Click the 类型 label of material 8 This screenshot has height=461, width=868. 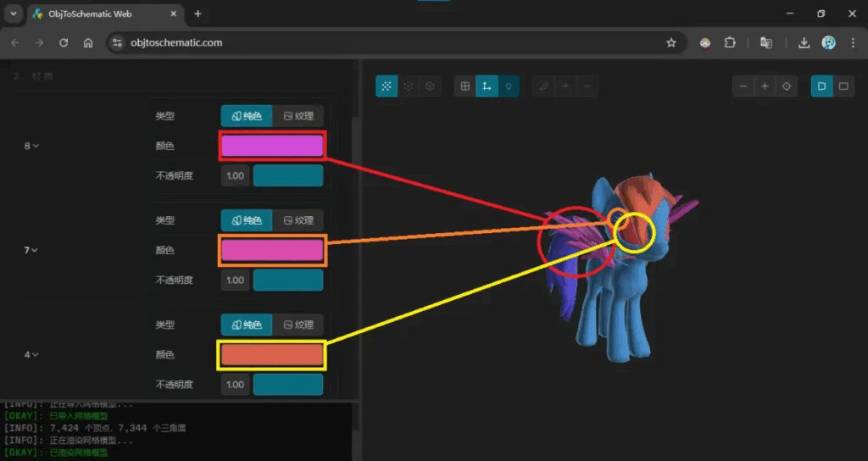pos(164,116)
